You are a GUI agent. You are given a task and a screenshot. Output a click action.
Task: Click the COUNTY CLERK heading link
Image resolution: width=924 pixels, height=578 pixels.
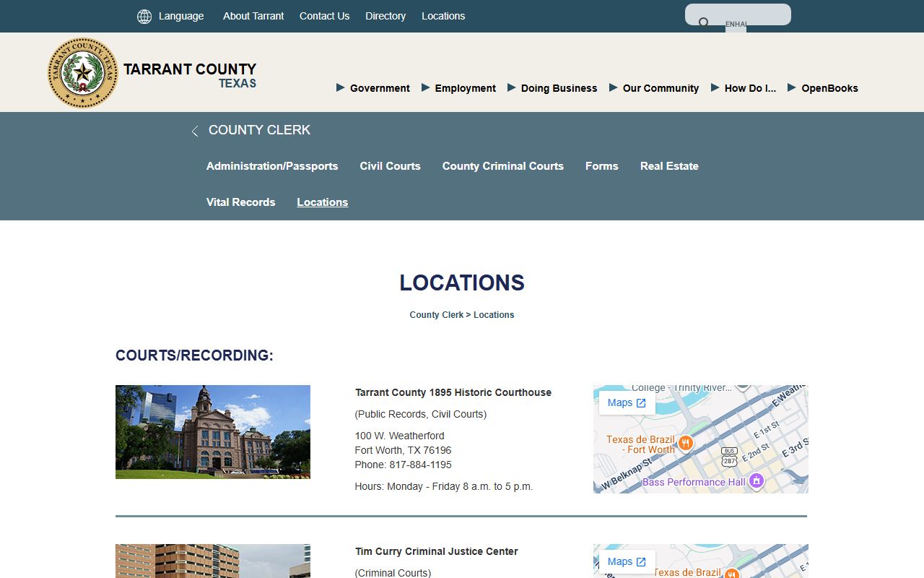[259, 130]
